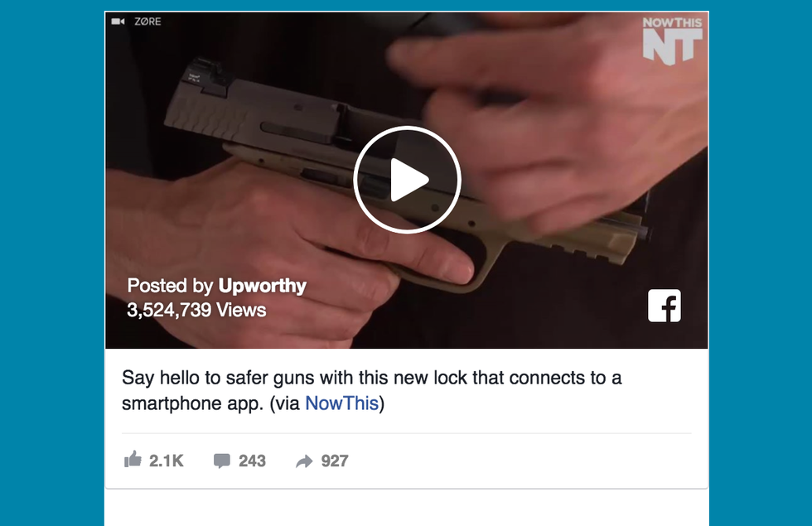The height and width of the screenshot is (526, 812).
Task: Click the white triangle inside play circle
Action: click(x=409, y=181)
